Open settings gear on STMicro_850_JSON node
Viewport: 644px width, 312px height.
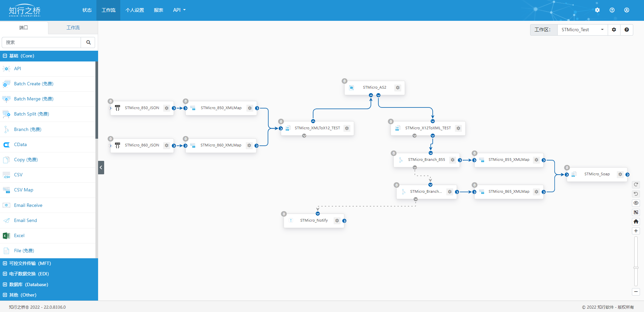coord(167,108)
